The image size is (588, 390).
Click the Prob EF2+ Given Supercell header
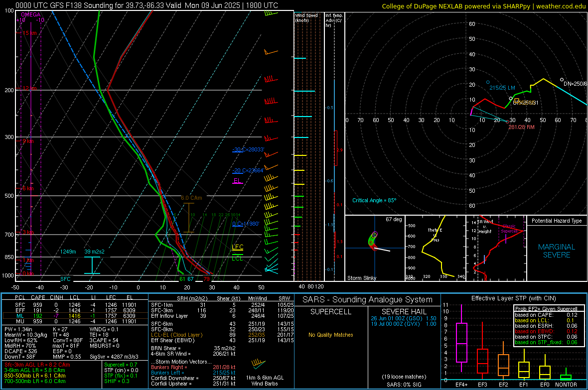coord(546,309)
